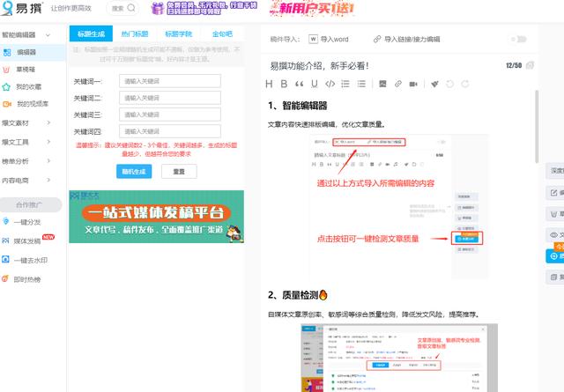The image size is (564, 392).
Task: Toggle underline U in editor toolbar
Action: click(315, 84)
